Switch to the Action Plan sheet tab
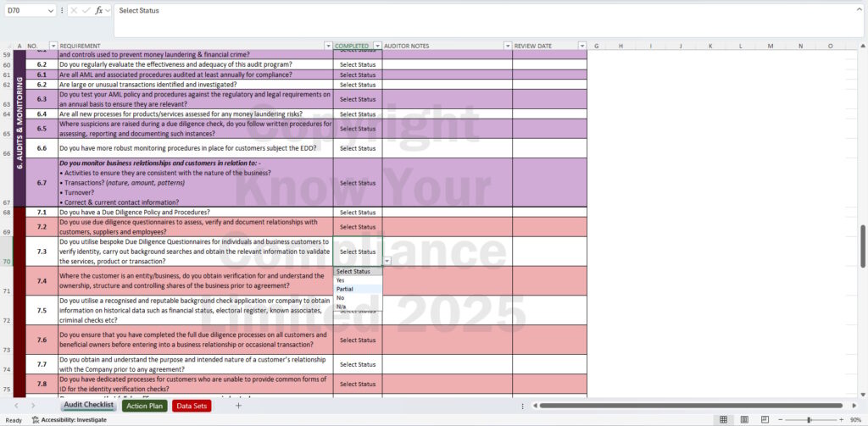This screenshot has width=868, height=426. 144,406
